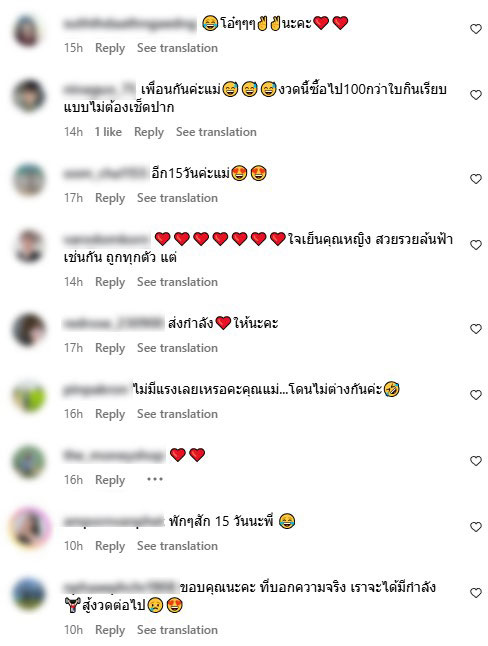Reply to the comment with 1 like

[149, 132]
